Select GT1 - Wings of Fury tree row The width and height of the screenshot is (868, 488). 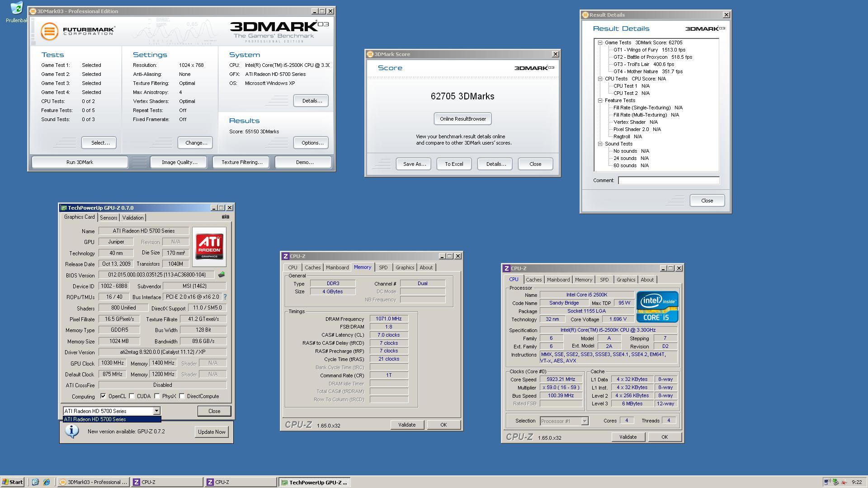tap(649, 50)
